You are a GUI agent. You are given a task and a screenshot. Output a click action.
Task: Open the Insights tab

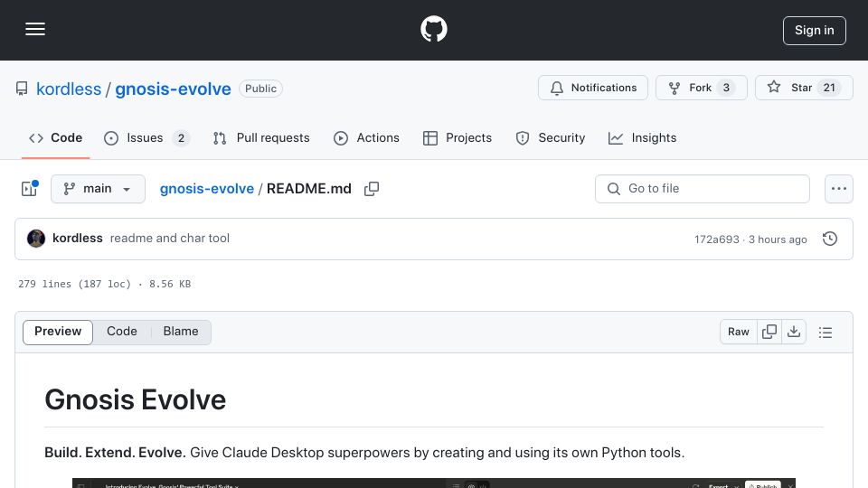pyautogui.click(x=642, y=137)
